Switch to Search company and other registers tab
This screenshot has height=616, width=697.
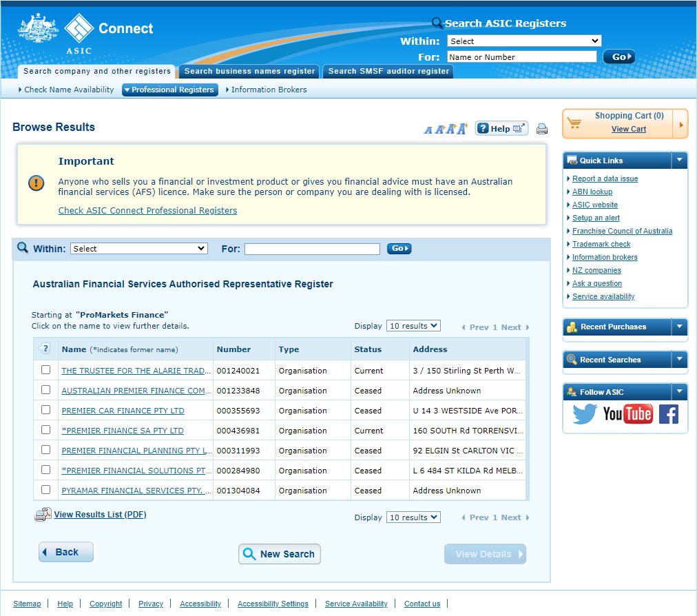click(97, 71)
